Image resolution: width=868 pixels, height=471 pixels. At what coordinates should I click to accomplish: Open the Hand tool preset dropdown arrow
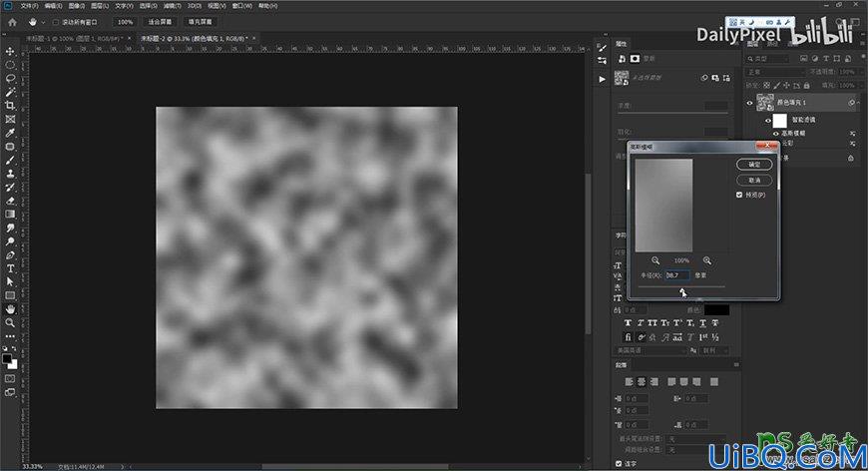pyautogui.click(x=43, y=23)
